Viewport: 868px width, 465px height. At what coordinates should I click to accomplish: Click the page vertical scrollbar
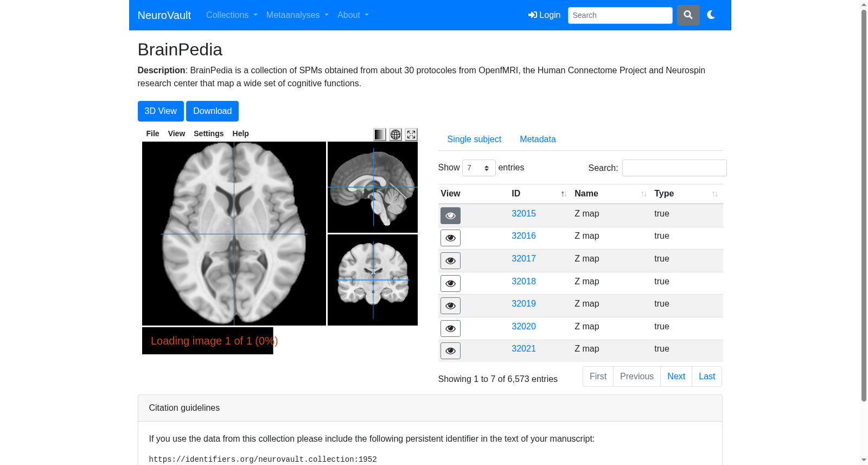pyautogui.click(x=864, y=206)
